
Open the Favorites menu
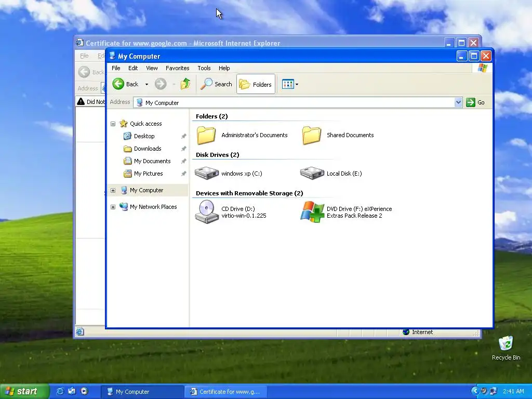click(178, 68)
